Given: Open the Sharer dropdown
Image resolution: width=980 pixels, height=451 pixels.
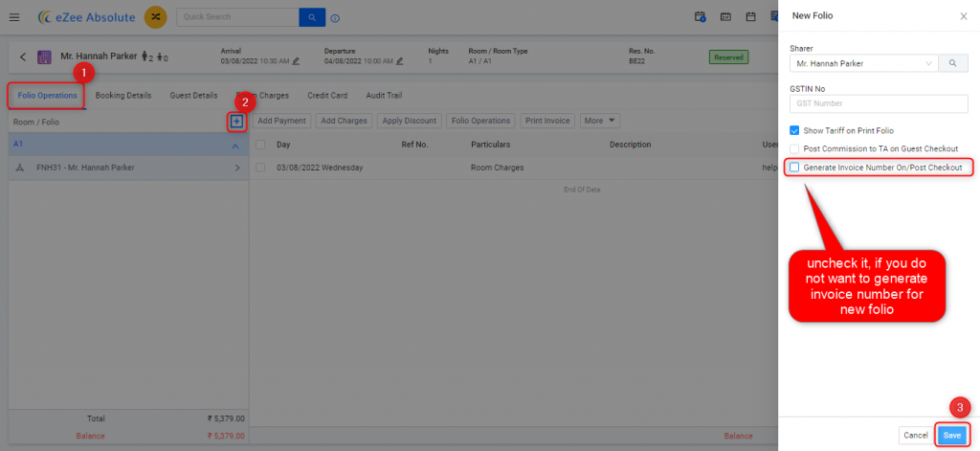Looking at the screenshot, I should coord(863,63).
